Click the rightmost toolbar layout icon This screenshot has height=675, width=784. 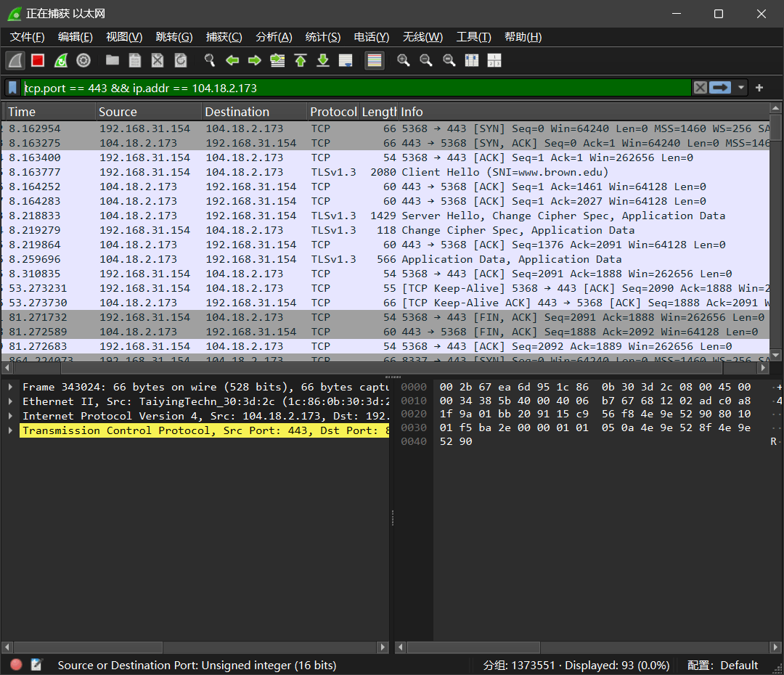(494, 60)
